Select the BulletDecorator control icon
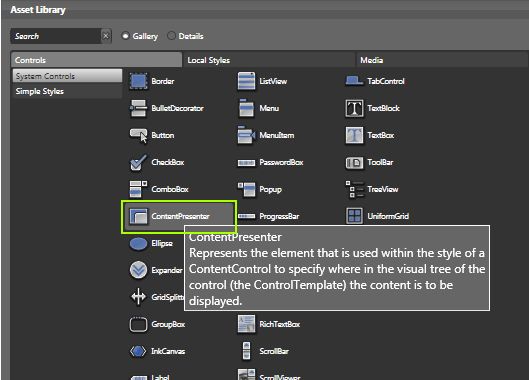This screenshot has height=380, width=529. point(138,108)
